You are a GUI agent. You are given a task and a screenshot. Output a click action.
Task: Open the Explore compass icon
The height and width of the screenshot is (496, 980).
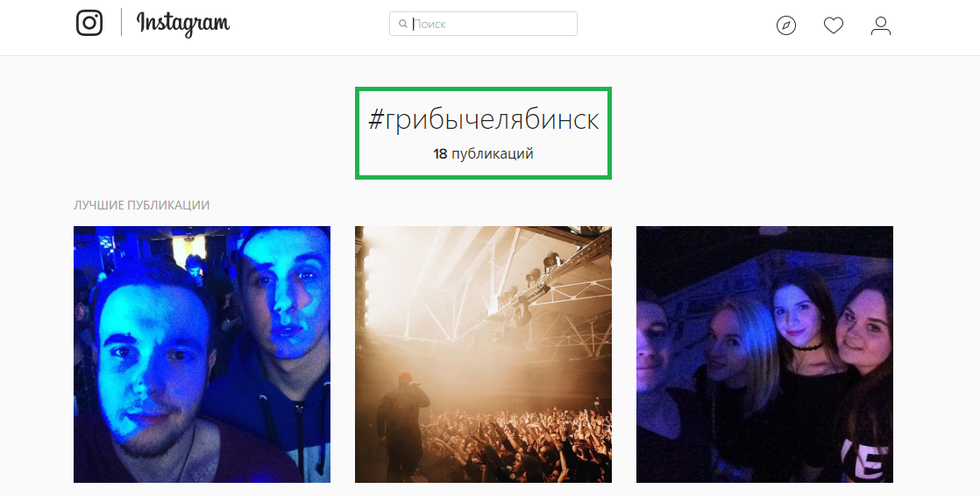[786, 25]
